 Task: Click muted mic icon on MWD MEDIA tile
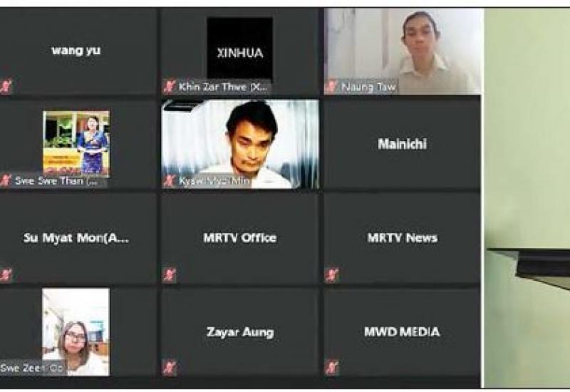click(331, 367)
